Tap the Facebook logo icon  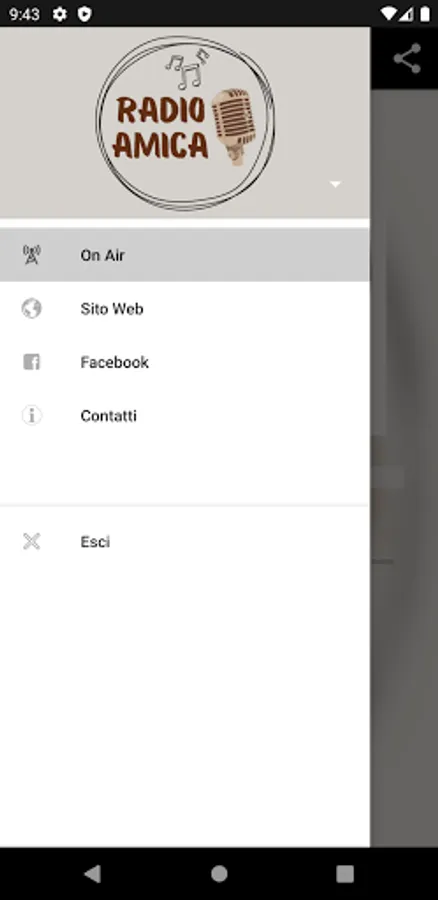(x=32, y=362)
